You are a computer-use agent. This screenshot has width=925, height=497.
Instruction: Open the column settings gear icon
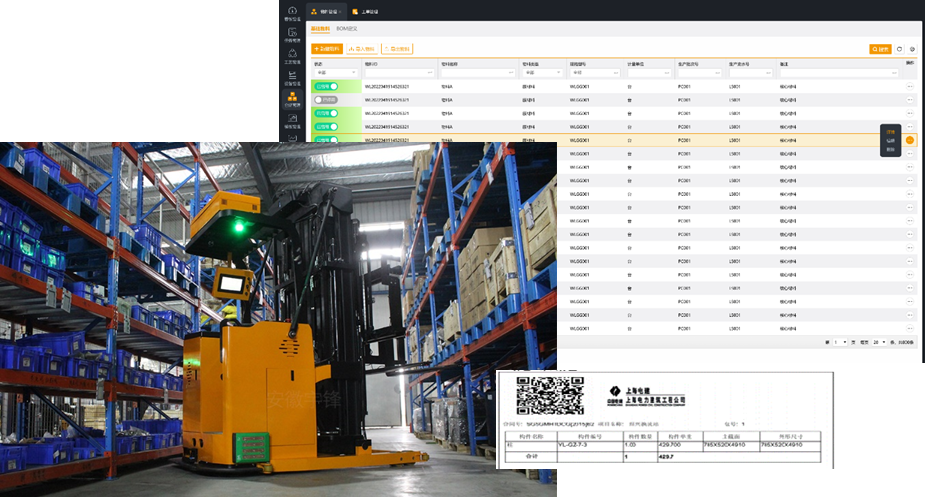click(x=912, y=48)
